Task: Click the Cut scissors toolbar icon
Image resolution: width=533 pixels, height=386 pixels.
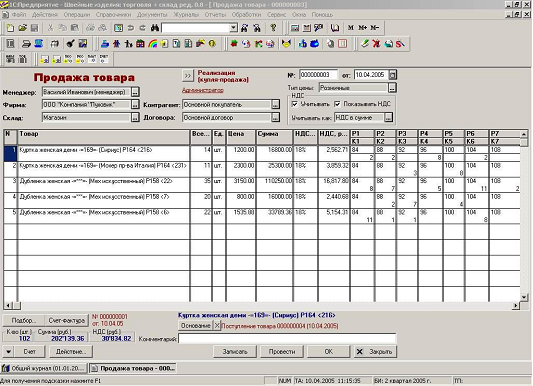Action: [x=50, y=28]
